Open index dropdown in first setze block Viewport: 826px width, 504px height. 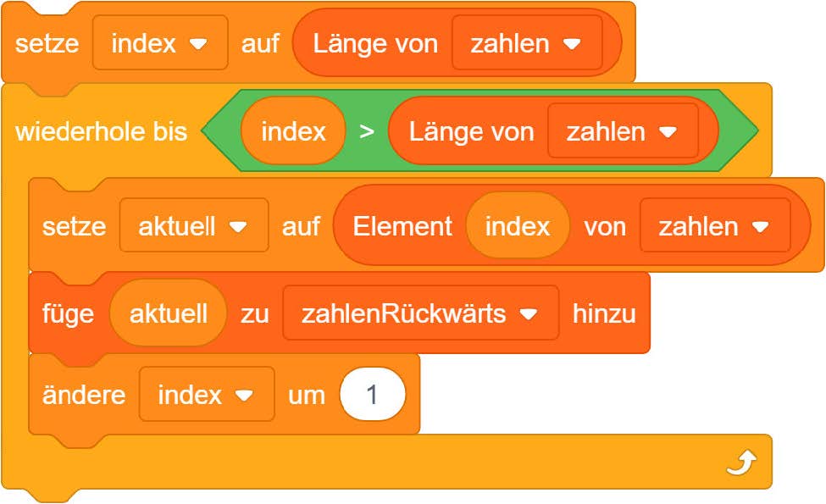coord(197,43)
